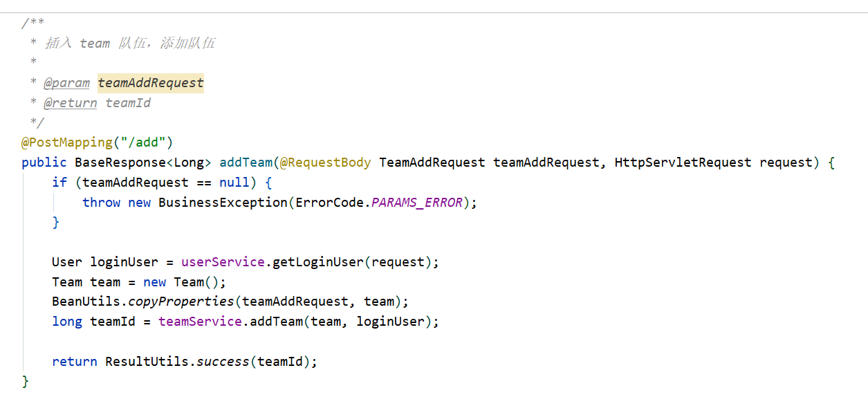Click highlighted teamAddRequest in the Javadoc comment

(151, 83)
